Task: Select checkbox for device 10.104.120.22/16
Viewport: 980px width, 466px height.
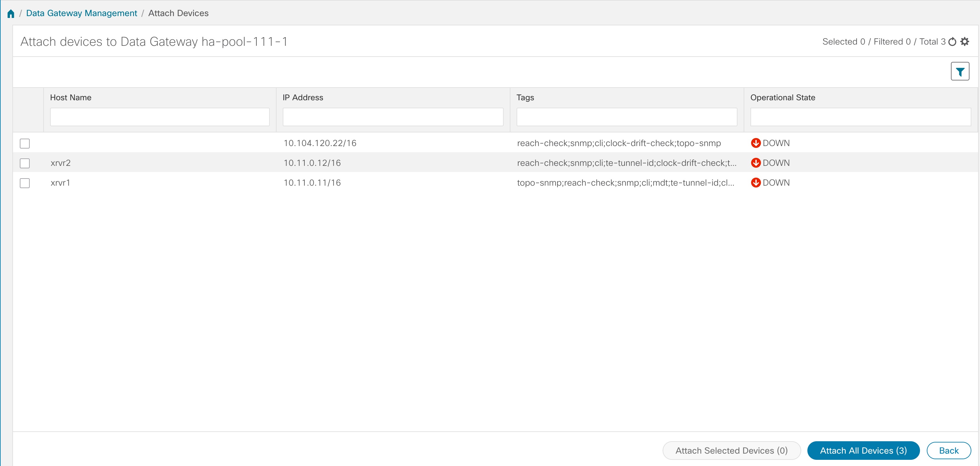Action: point(25,143)
